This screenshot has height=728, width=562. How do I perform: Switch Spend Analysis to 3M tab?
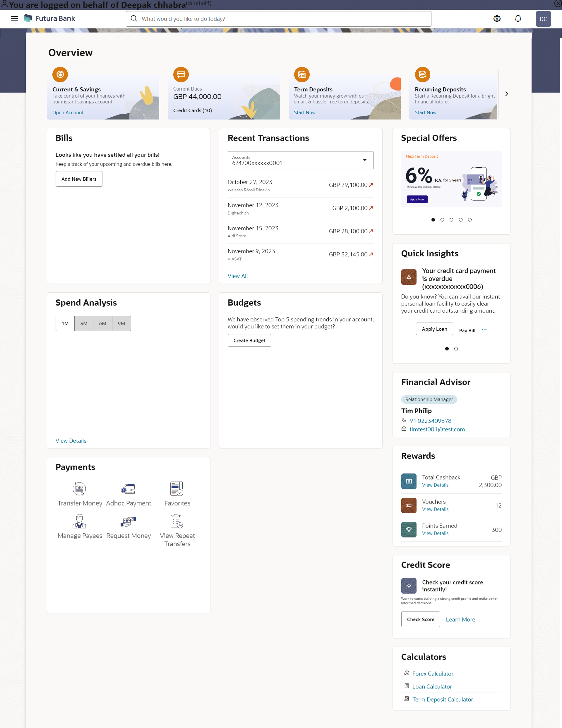pos(84,323)
